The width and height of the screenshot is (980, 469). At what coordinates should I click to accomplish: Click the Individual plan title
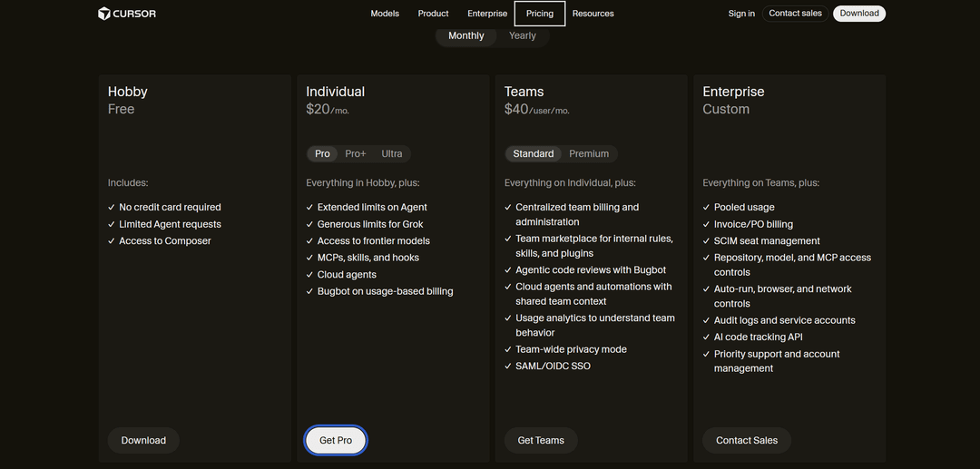(x=335, y=92)
